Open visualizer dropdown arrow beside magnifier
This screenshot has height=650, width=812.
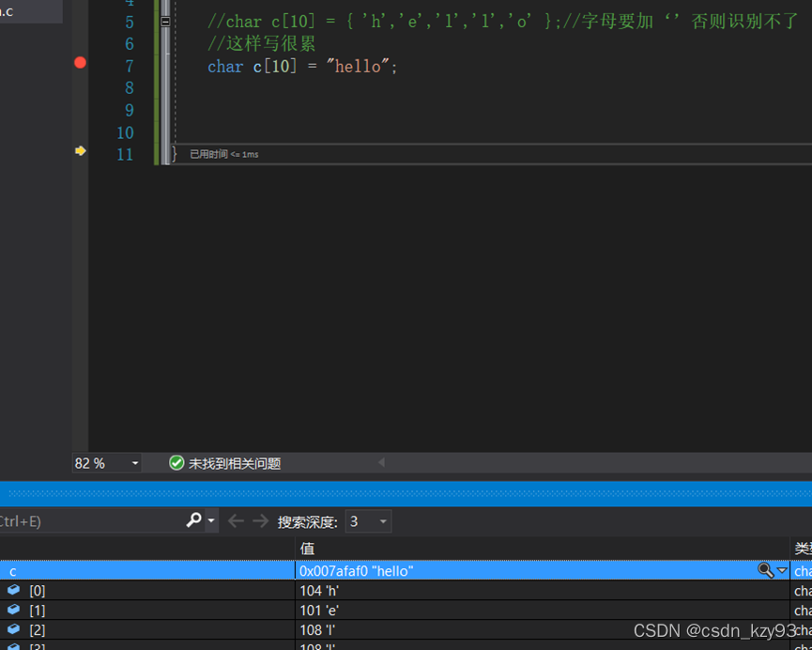tap(781, 571)
